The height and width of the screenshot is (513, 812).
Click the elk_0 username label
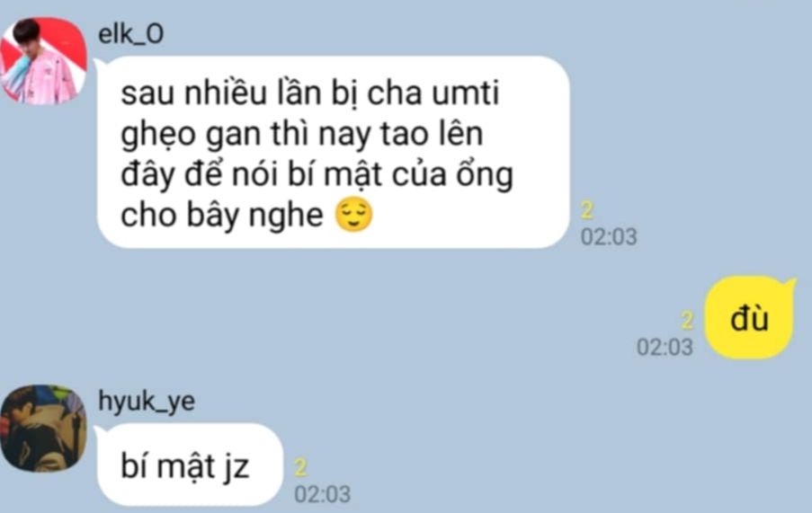pyautogui.click(x=131, y=33)
